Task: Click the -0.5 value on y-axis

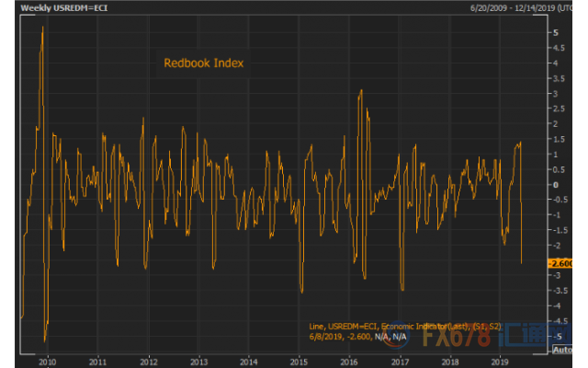Action: coord(560,200)
